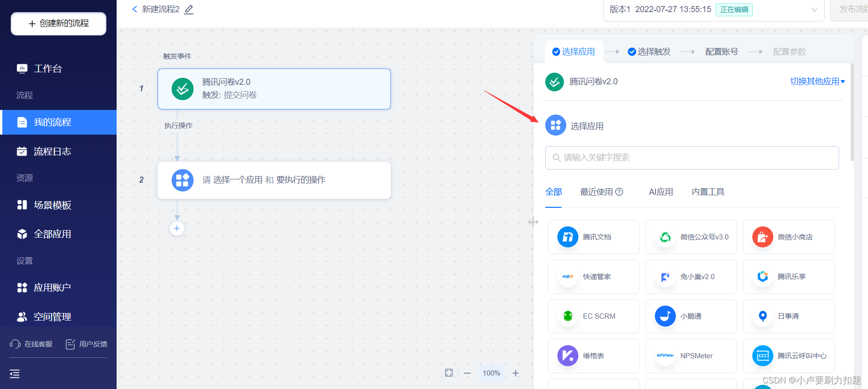868x389 pixels.
Task: Click the pencil icon to rename 新建流程2
Action: point(188,9)
